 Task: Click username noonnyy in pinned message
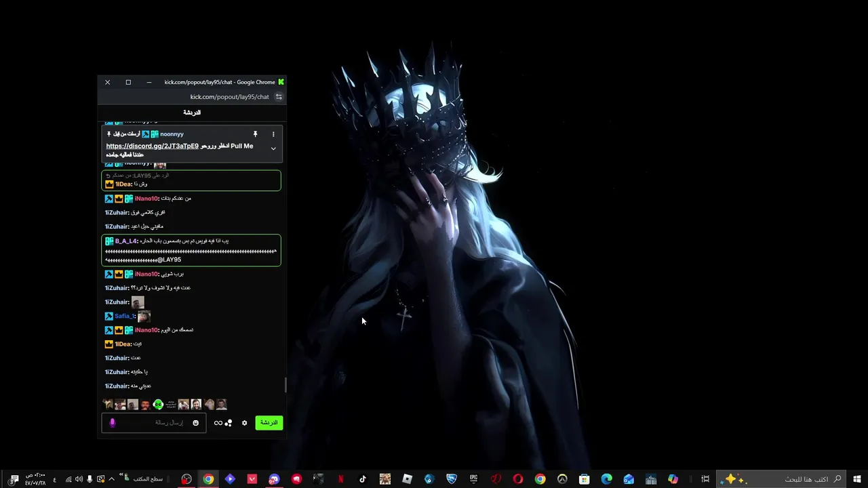pyautogui.click(x=172, y=134)
